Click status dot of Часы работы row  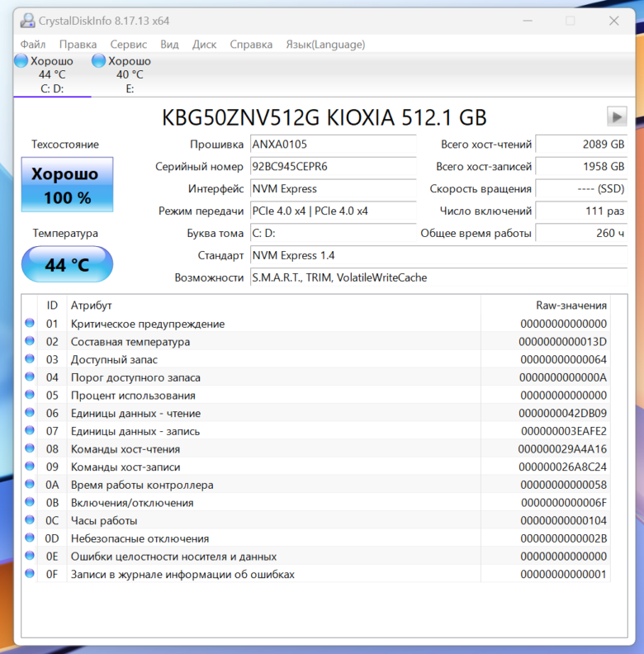point(30,519)
